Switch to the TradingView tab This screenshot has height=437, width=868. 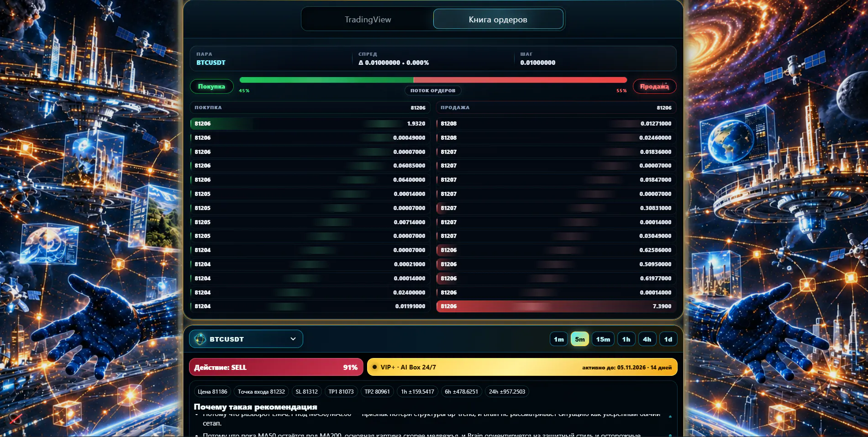click(368, 19)
